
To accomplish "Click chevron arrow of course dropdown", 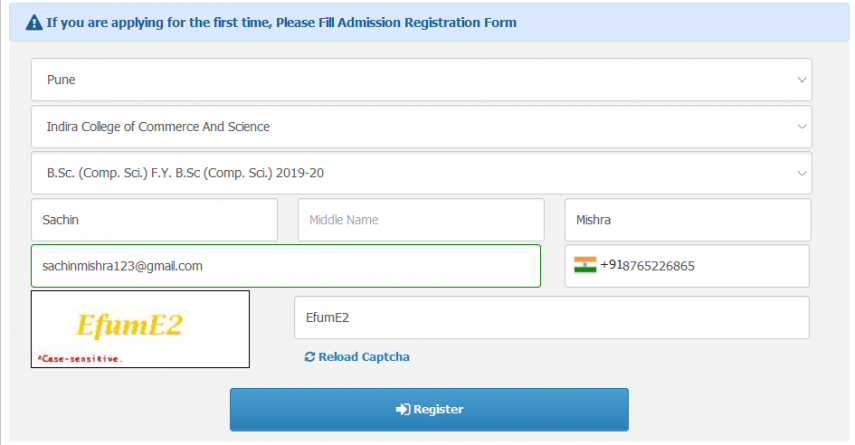I will (802, 173).
